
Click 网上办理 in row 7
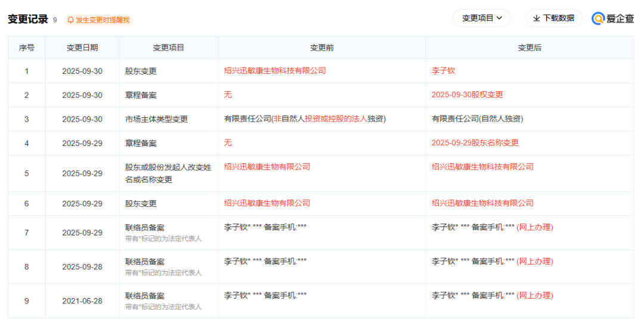[535, 227]
